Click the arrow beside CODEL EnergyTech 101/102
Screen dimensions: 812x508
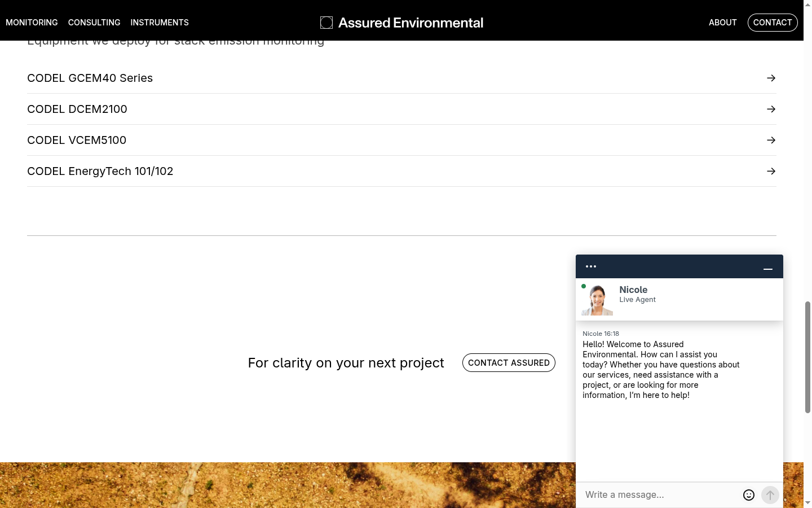pyautogui.click(x=771, y=171)
